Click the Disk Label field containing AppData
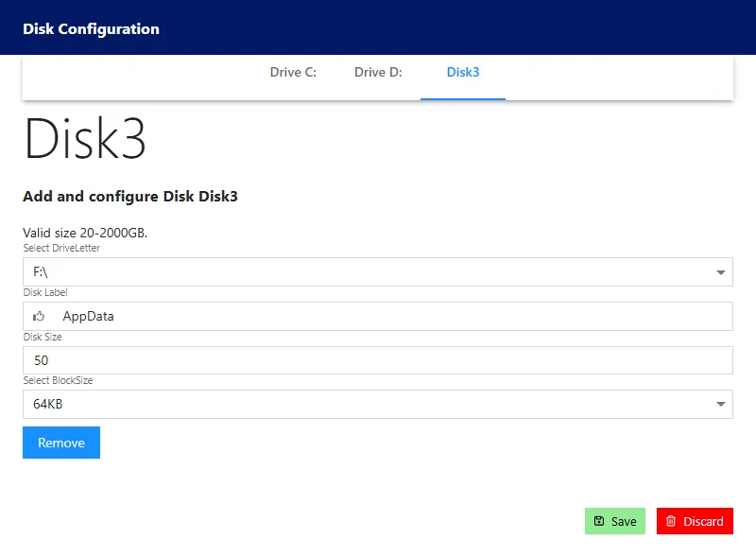Viewport: 756px width, 557px height. (x=378, y=316)
